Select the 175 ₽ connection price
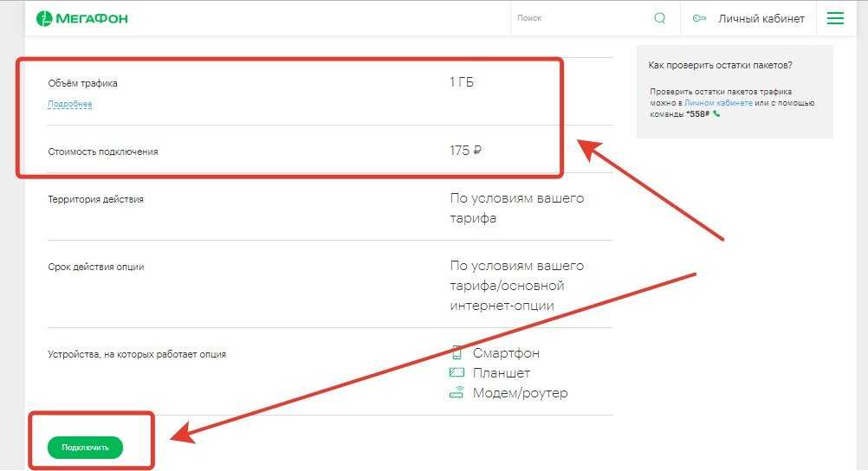The height and width of the screenshot is (471, 868). (x=465, y=151)
